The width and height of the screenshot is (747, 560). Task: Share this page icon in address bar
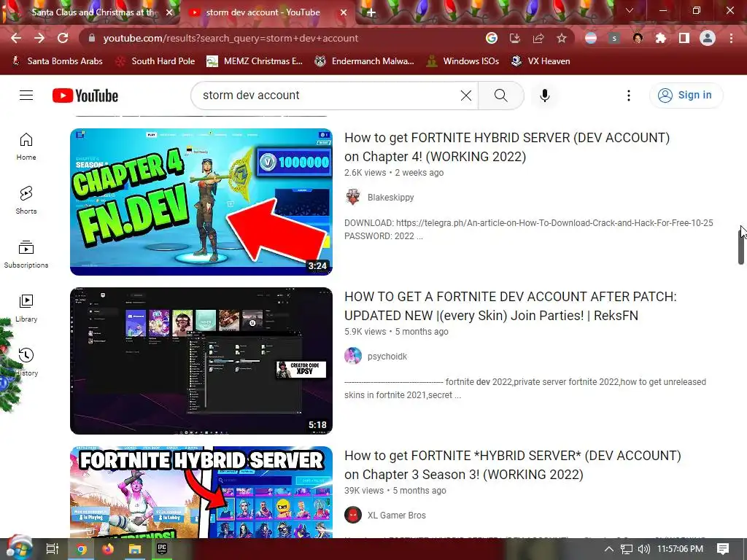538,38
